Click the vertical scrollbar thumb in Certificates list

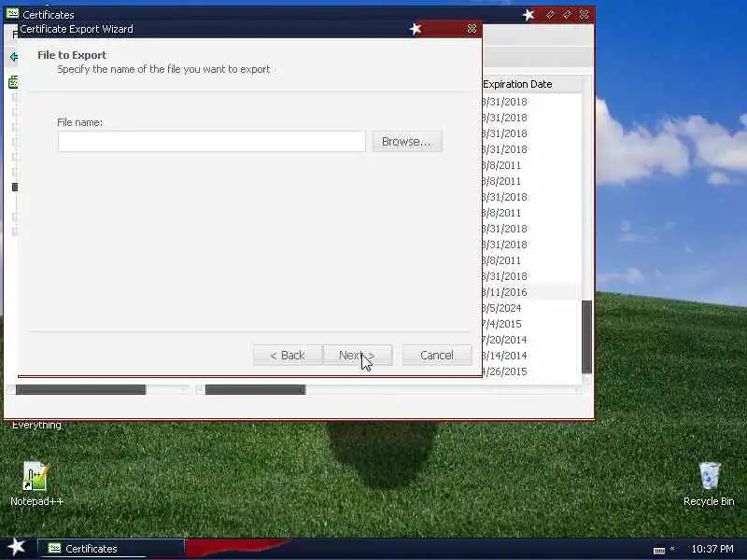pos(587,337)
